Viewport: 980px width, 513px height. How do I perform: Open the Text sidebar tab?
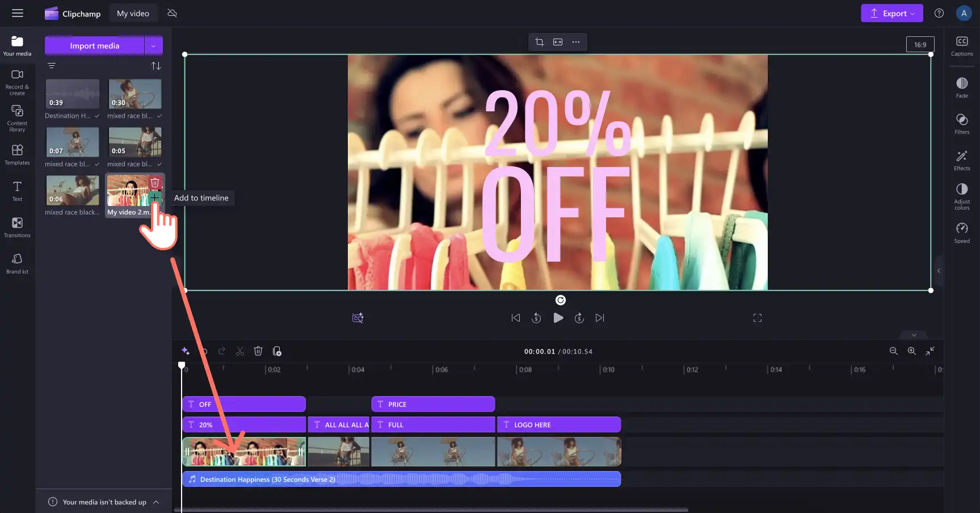point(17,191)
